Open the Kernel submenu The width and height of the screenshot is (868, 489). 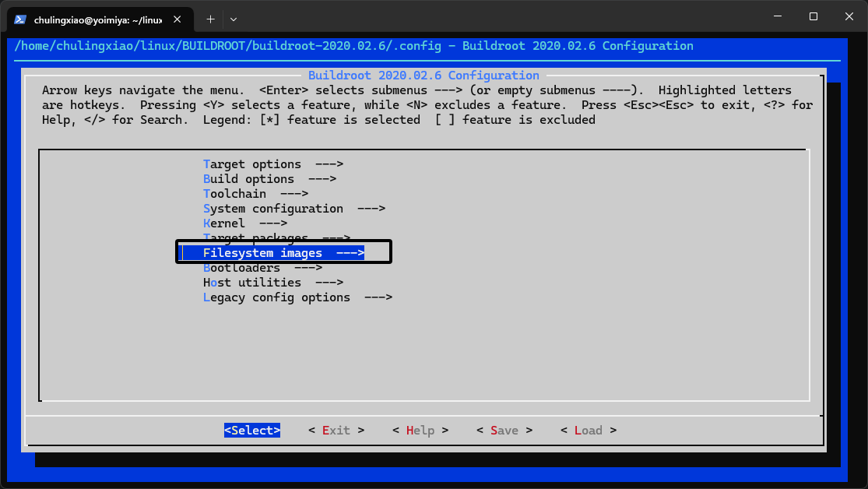click(245, 223)
